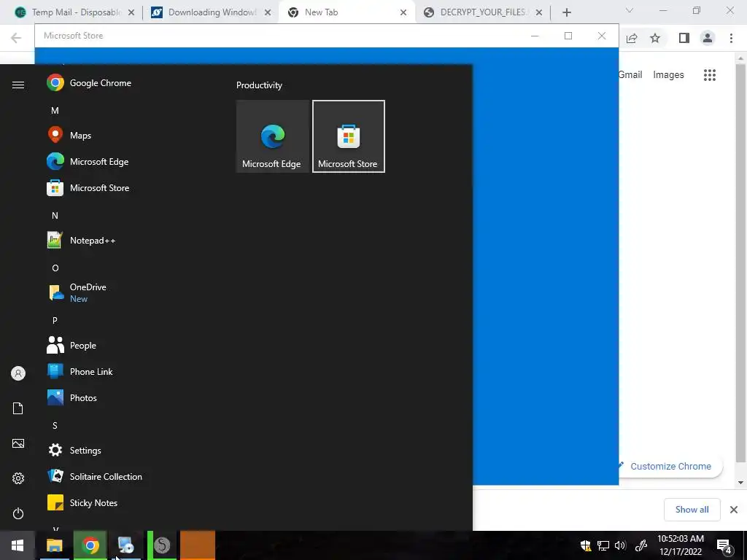747x560 pixels.
Task: Click the taskbar clock showing 10:52:03 AM
Action: [681, 545]
